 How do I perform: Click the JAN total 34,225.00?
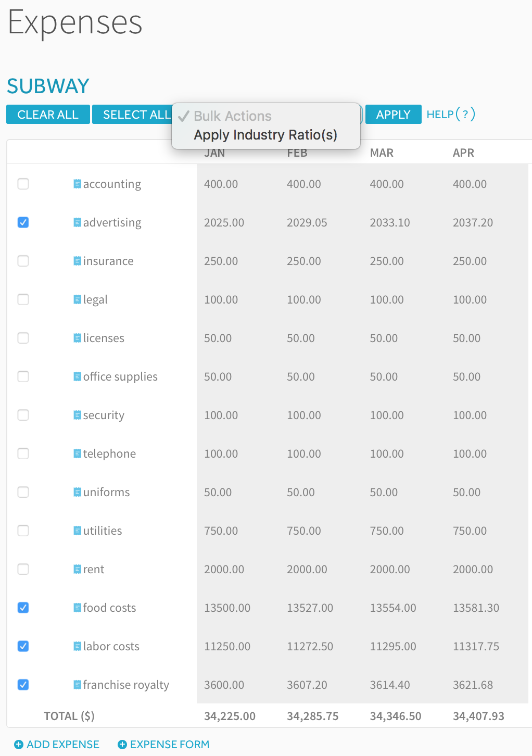(x=230, y=716)
